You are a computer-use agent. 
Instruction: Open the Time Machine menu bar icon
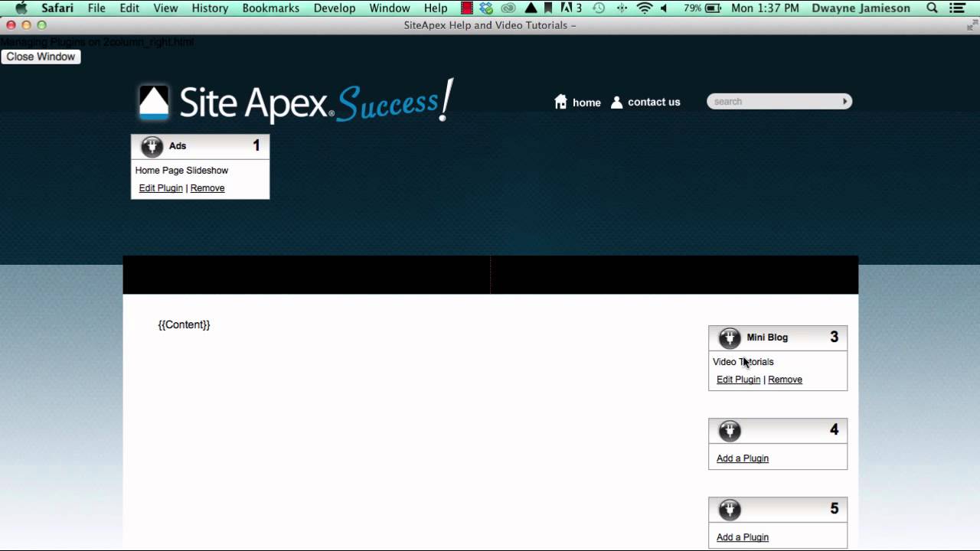[599, 8]
